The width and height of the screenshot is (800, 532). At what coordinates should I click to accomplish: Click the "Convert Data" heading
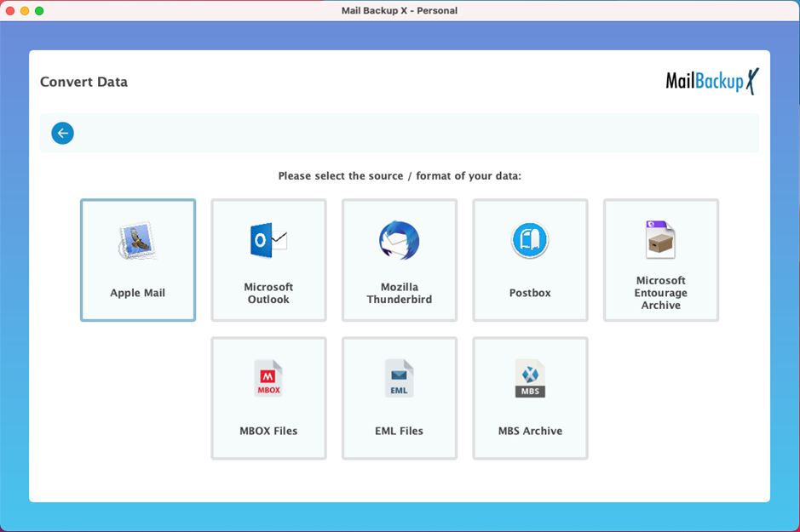click(83, 82)
